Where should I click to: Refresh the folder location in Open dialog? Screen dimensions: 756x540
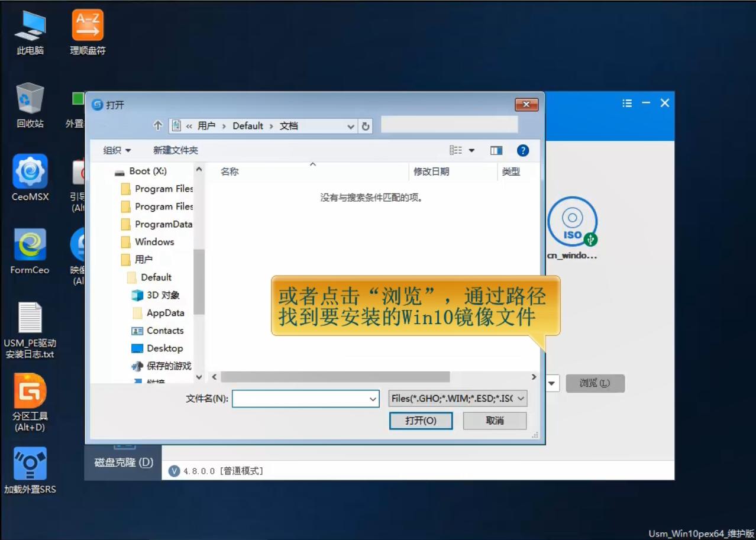[366, 126]
